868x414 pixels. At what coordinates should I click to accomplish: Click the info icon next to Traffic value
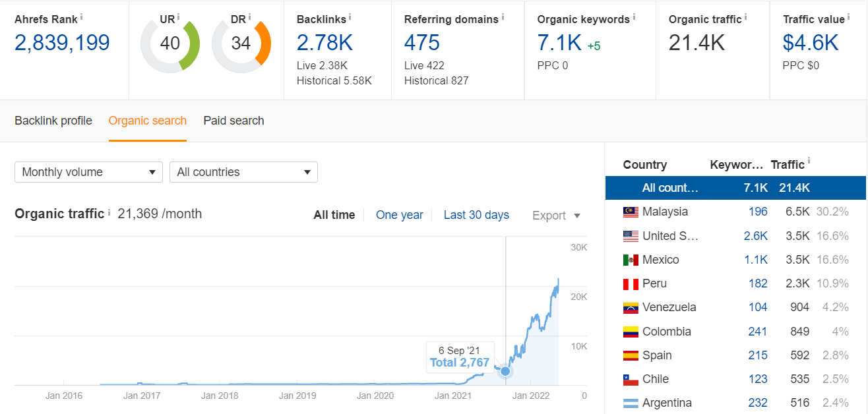848,16
